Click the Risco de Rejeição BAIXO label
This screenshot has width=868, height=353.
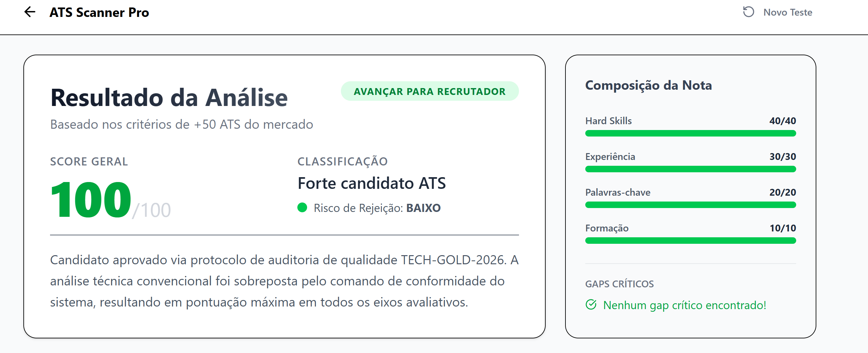377,208
